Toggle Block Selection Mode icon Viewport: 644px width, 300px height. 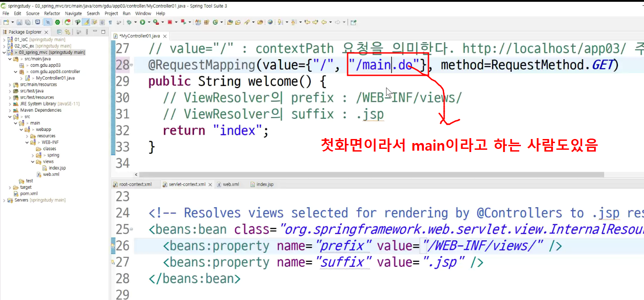(102, 22)
